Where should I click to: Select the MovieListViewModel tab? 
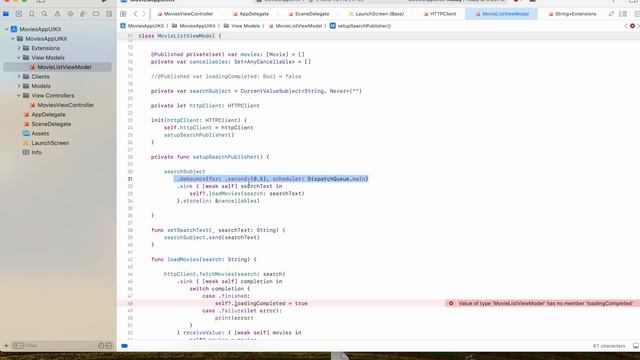click(502, 14)
